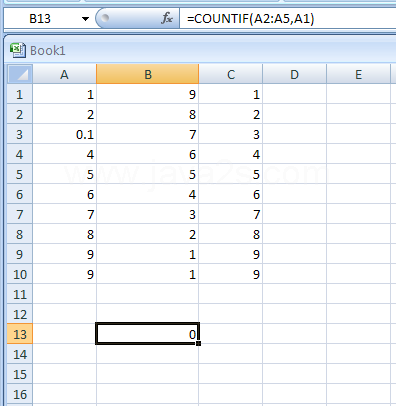This screenshot has width=396, height=406.
Task: Select row 1 header
Action: [x=20, y=94]
